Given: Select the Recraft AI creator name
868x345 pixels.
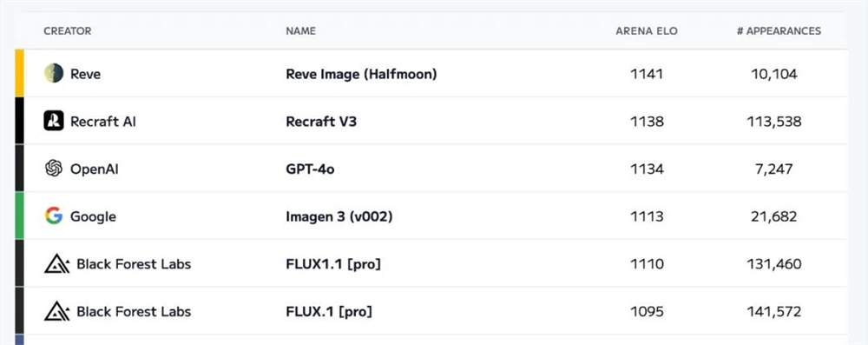Looking at the screenshot, I should pos(103,121).
